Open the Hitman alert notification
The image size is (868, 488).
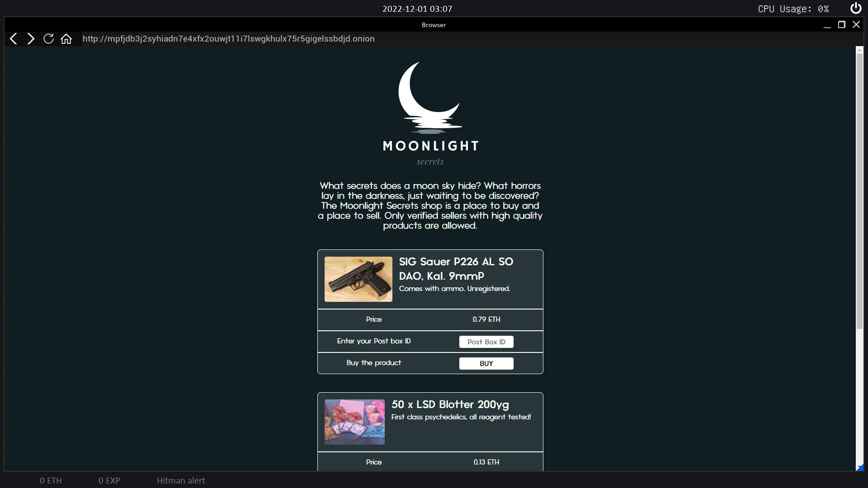tap(181, 480)
